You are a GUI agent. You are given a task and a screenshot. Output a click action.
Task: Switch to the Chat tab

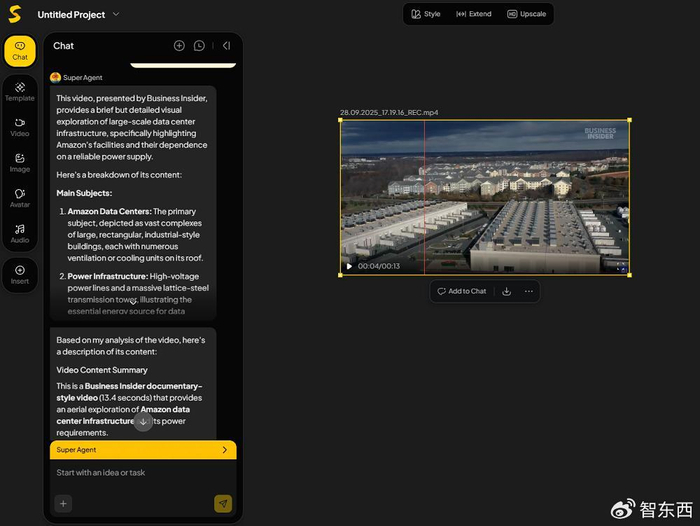click(x=19, y=51)
